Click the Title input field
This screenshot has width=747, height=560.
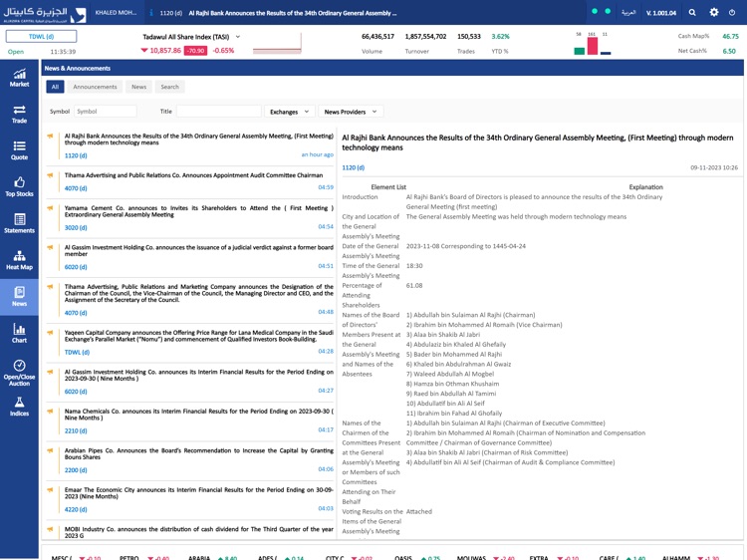(219, 112)
